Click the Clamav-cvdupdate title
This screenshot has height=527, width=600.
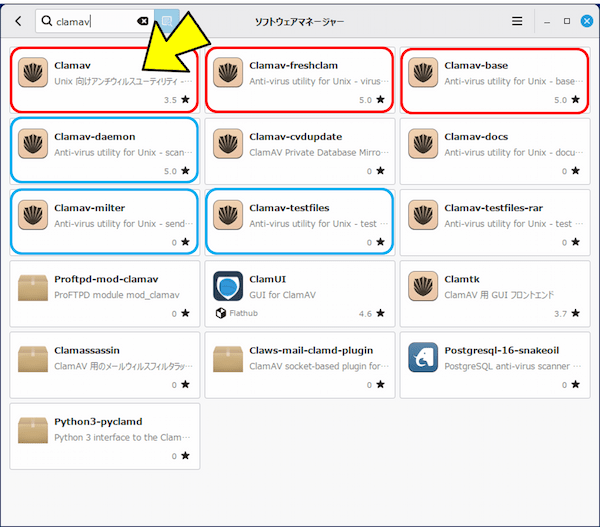click(295, 137)
